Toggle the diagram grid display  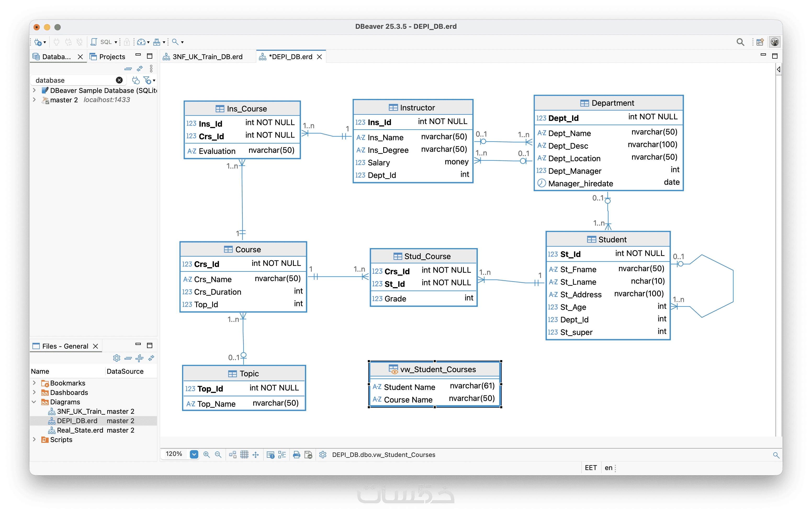[244, 455]
